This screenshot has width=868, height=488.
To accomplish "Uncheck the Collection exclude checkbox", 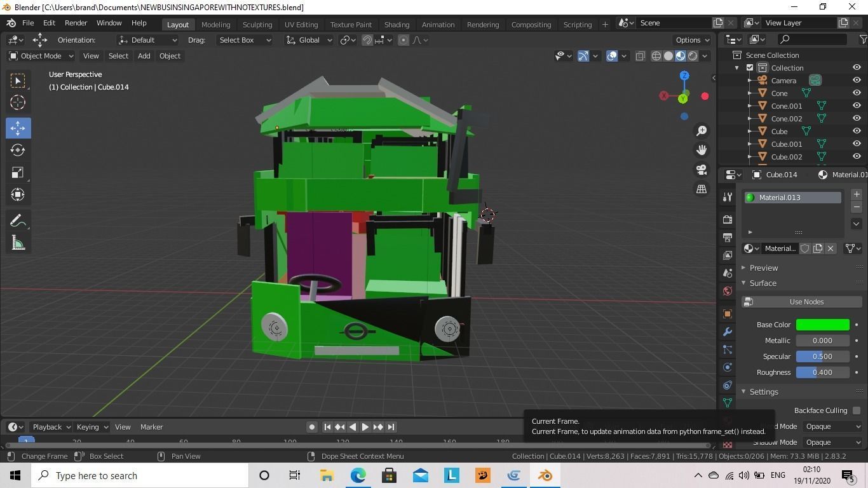I will click(x=750, y=67).
